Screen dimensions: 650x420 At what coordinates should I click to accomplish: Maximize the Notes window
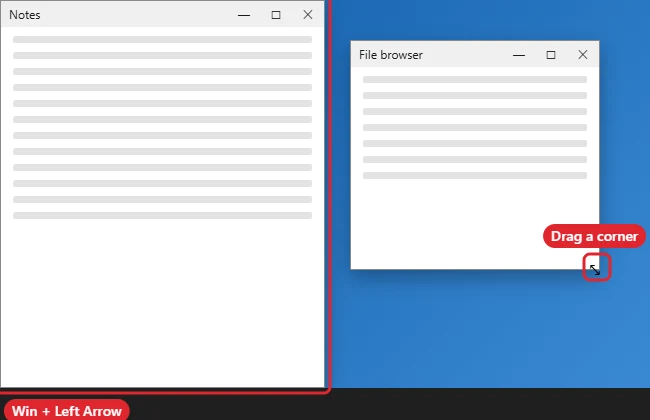276,15
